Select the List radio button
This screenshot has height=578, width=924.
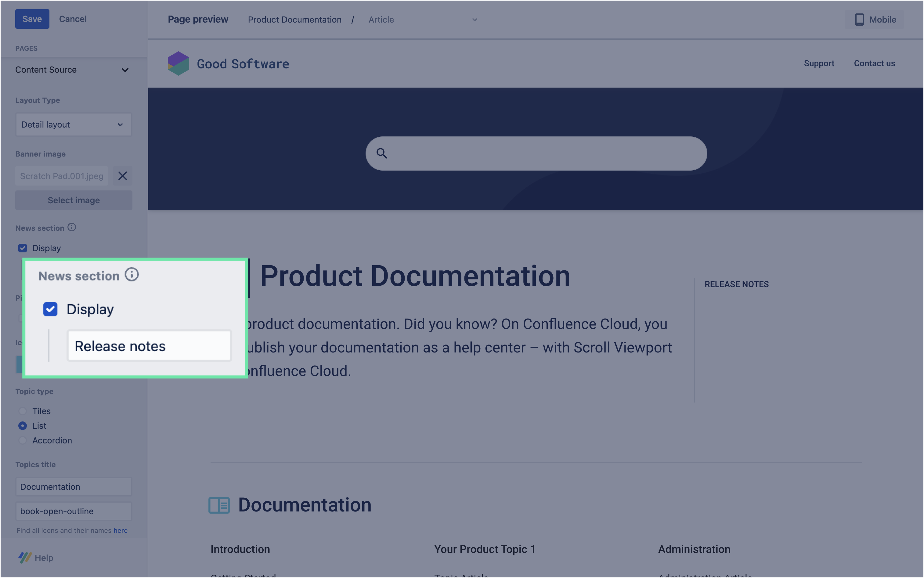pyautogui.click(x=23, y=425)
